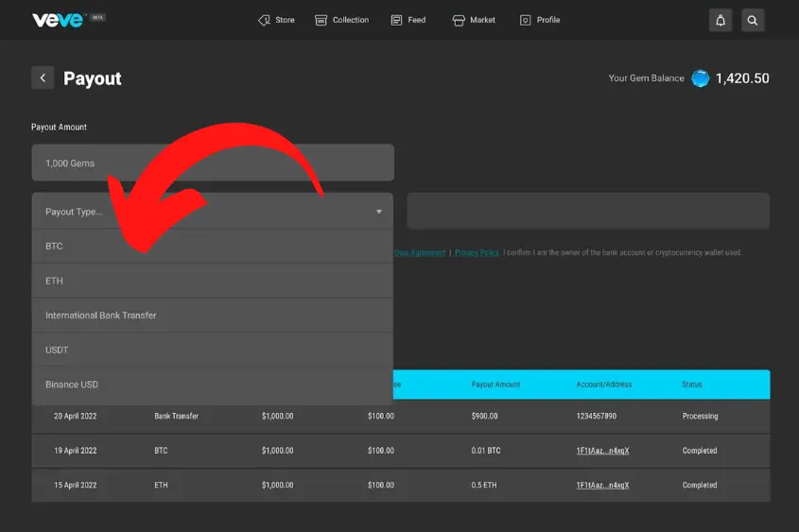Open notifications bell
The height and width of the screenshot is (532, 799).
(721, 21)
